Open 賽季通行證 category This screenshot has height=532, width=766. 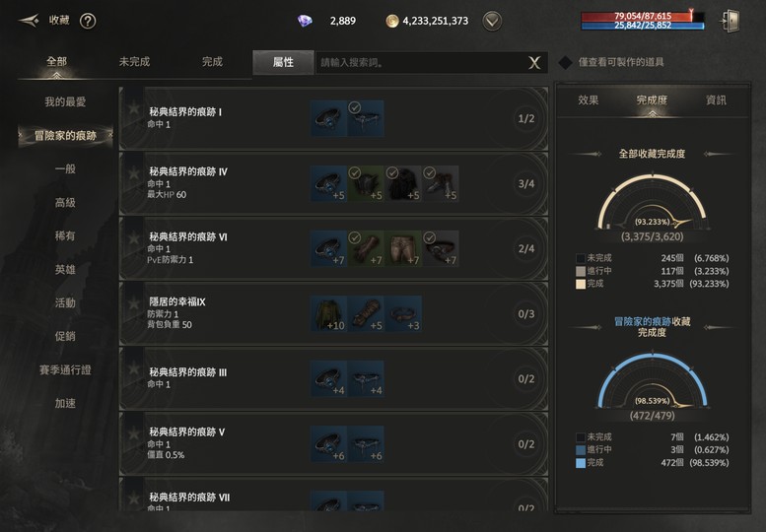(x=65, y=370)
